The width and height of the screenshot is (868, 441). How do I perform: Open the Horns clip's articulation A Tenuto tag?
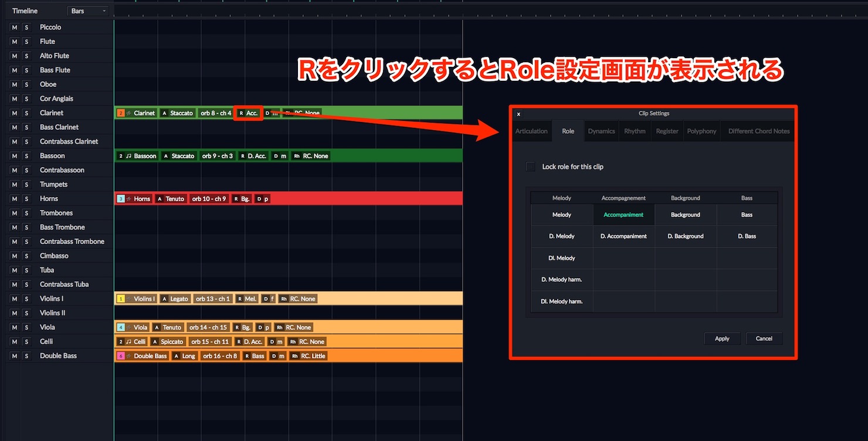pyautogui.click(x=171, y=199)
